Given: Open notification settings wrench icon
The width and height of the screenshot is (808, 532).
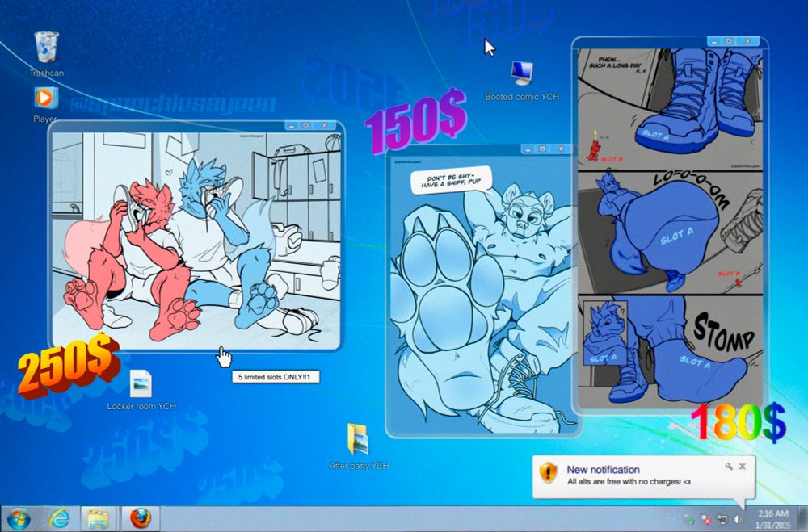Looking at the screenshot, I should tap(729, 466).
